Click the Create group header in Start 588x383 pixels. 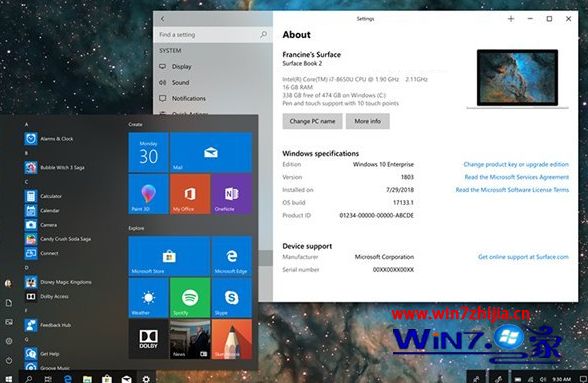click(x=135, y=124)
